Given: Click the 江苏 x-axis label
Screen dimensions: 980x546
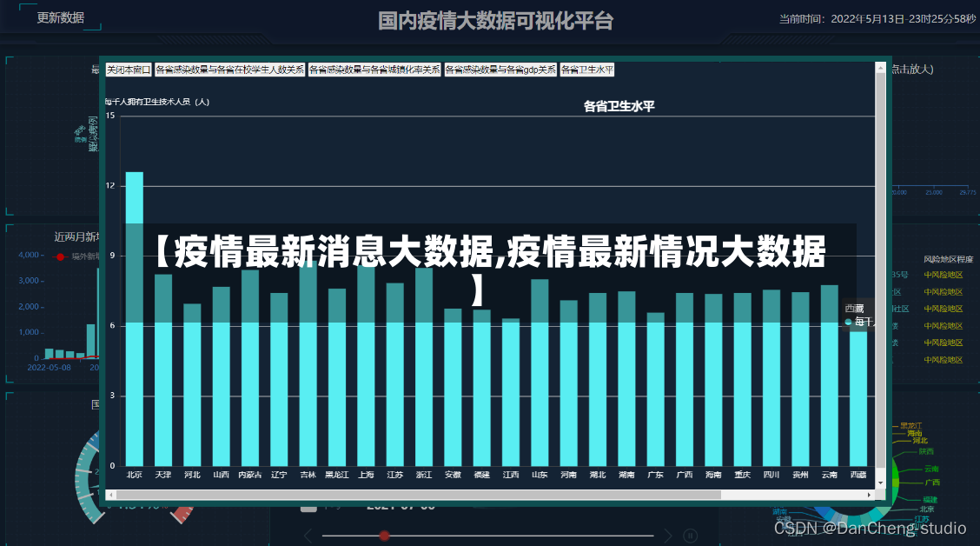Looking at the screenshot, I should (395, 476).
